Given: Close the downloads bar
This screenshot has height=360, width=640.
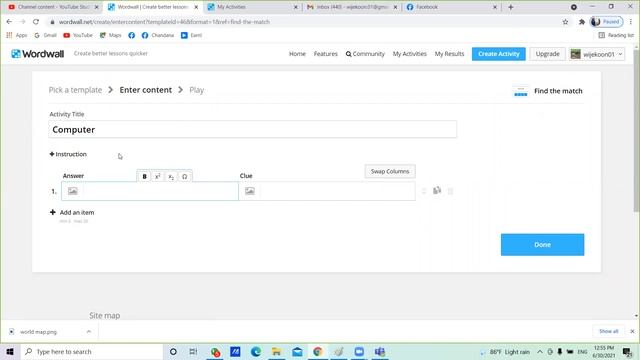Looking at the screenshot, I should [632, 331].
